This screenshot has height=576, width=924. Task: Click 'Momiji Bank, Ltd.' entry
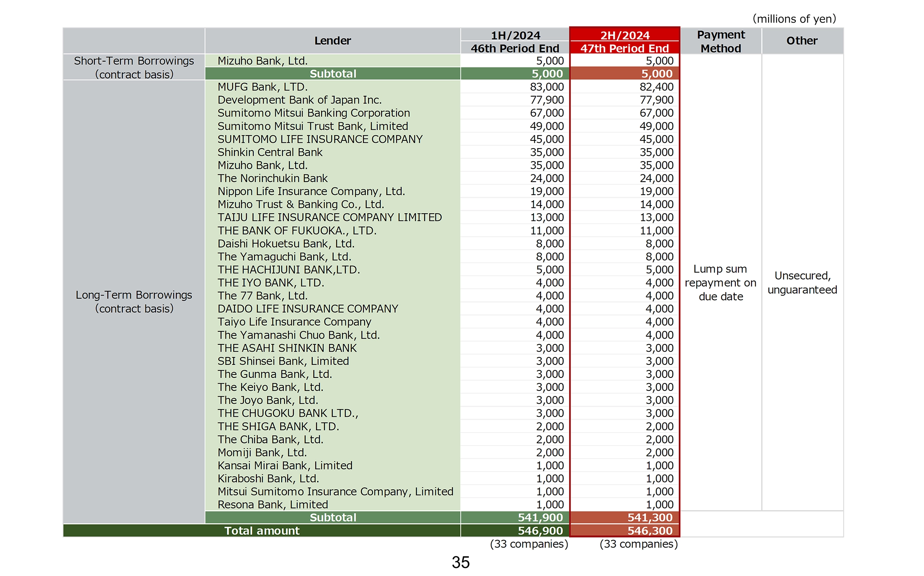pyautogui.click(x=262, y=452)
